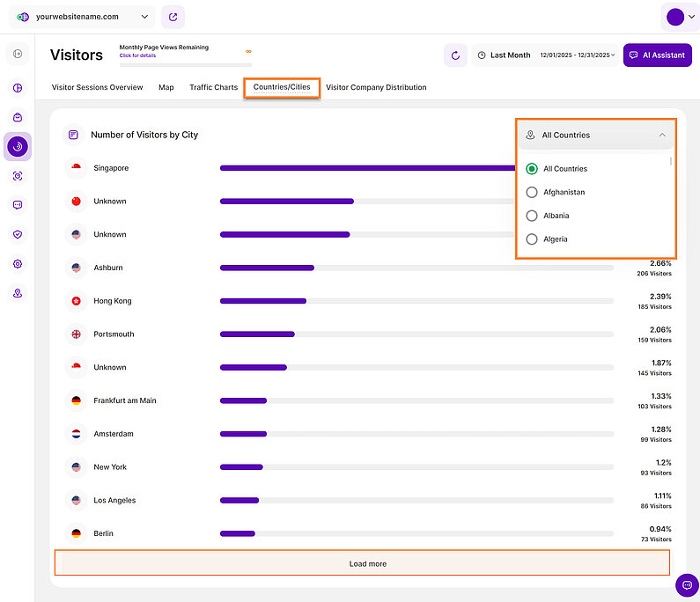Click the shield security sidebar icon
The image size is (700, 602).
18,234
